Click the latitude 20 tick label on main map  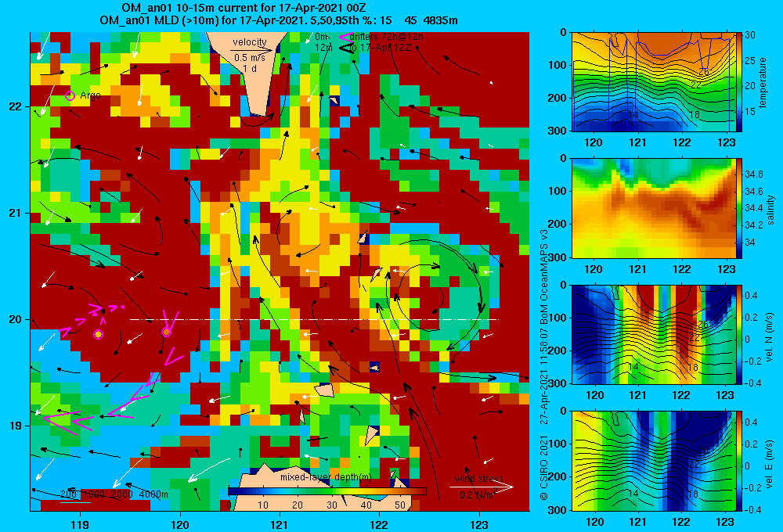pyautogui.click(x=15, y=319)
